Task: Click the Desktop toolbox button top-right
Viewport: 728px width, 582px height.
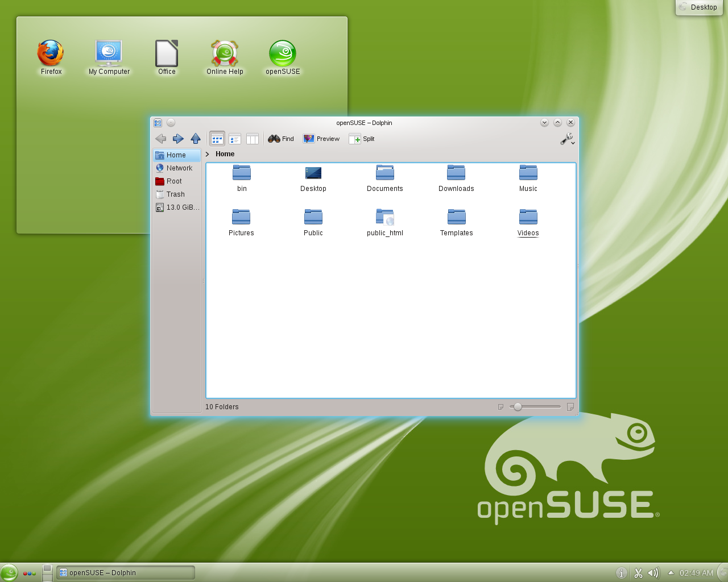Action: [x=698, y=7]
